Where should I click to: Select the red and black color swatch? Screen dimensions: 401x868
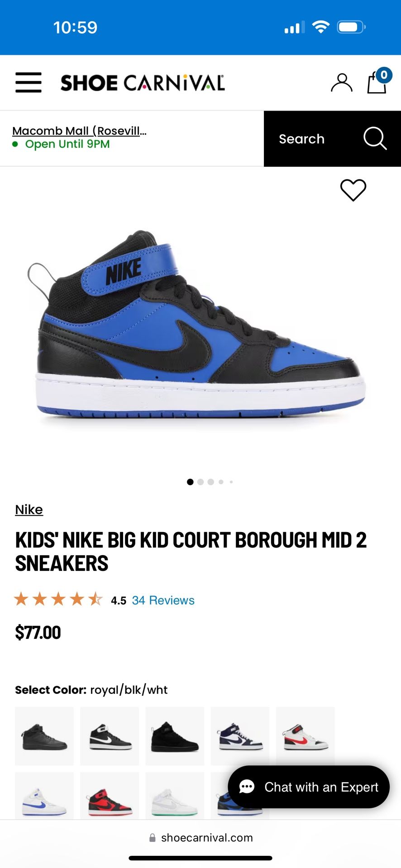110,796
